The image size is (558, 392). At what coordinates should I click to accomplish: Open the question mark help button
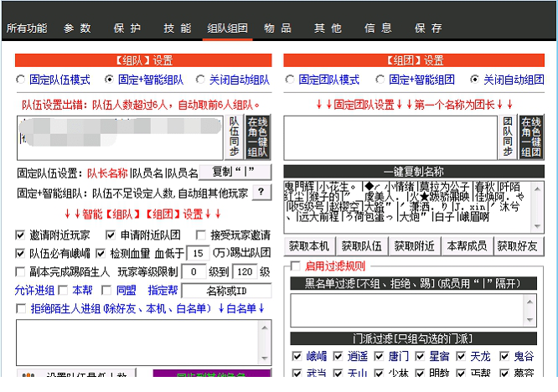coord(261,193)
